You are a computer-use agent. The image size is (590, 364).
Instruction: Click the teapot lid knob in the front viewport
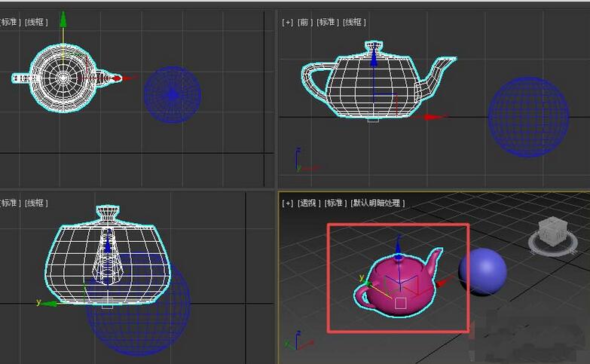[374, 47]
